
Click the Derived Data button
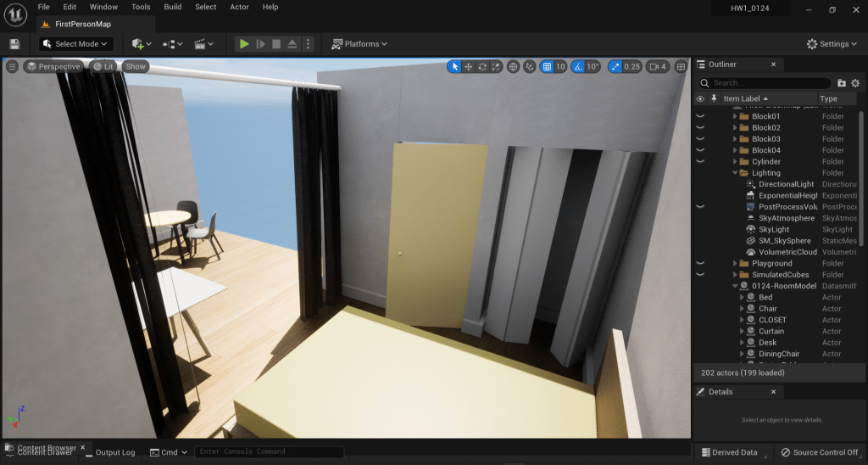[x=729, y=452]
